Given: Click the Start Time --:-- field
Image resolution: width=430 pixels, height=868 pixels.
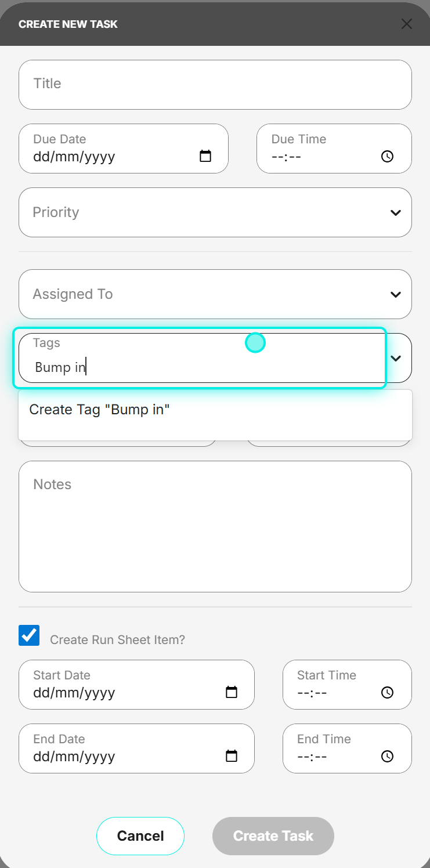Looking at the screenshot, I should pos(347,685).
